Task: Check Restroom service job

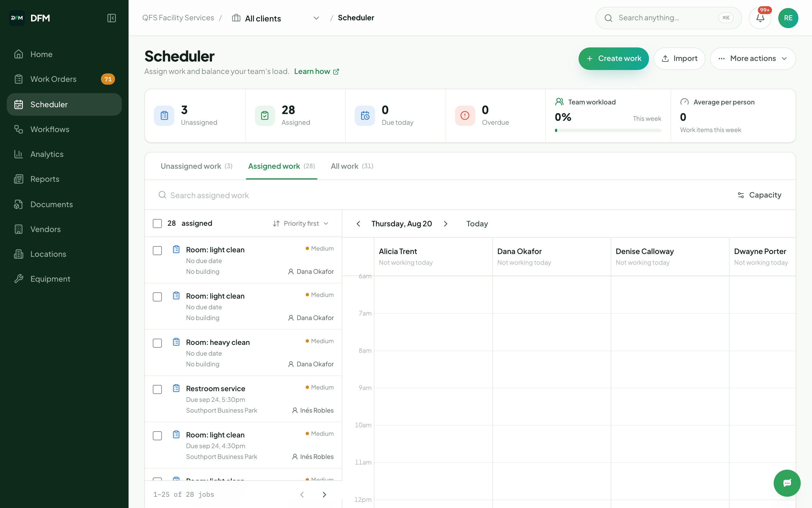Action: pos(157,389)
